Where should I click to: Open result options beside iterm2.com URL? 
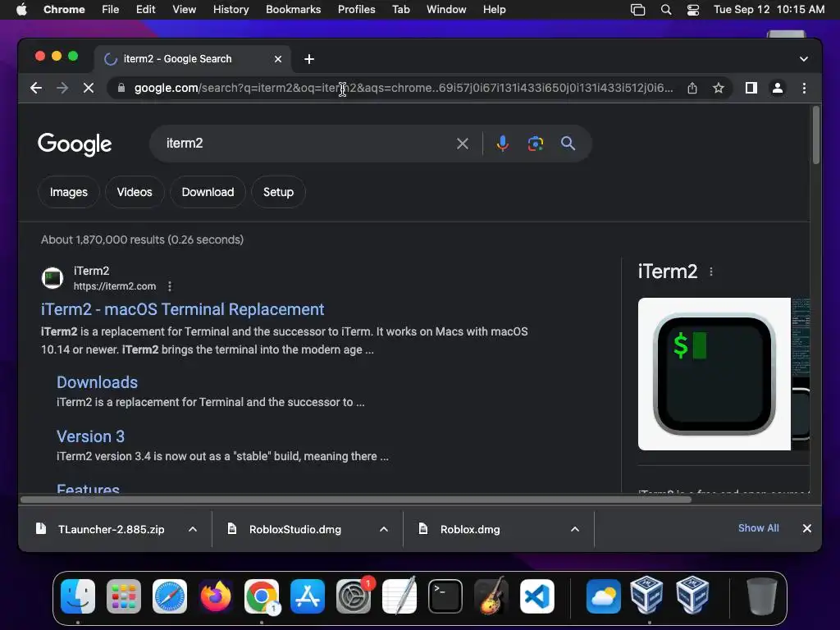click(170, 286)
